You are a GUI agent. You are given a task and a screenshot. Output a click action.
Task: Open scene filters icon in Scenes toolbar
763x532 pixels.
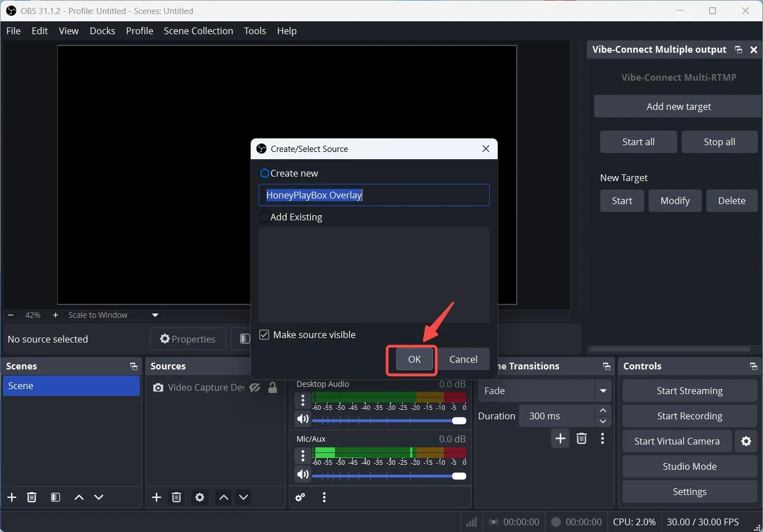56,497
